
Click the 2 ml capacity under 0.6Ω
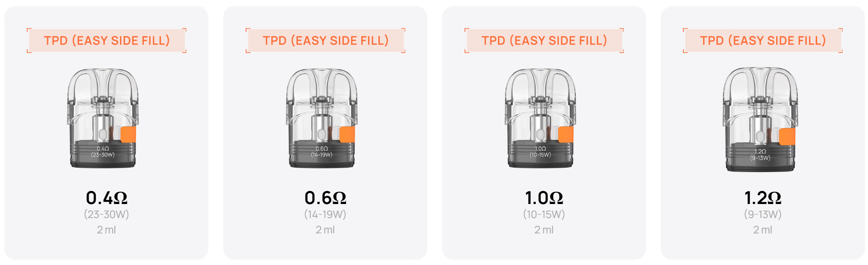(x=325, y=230)
